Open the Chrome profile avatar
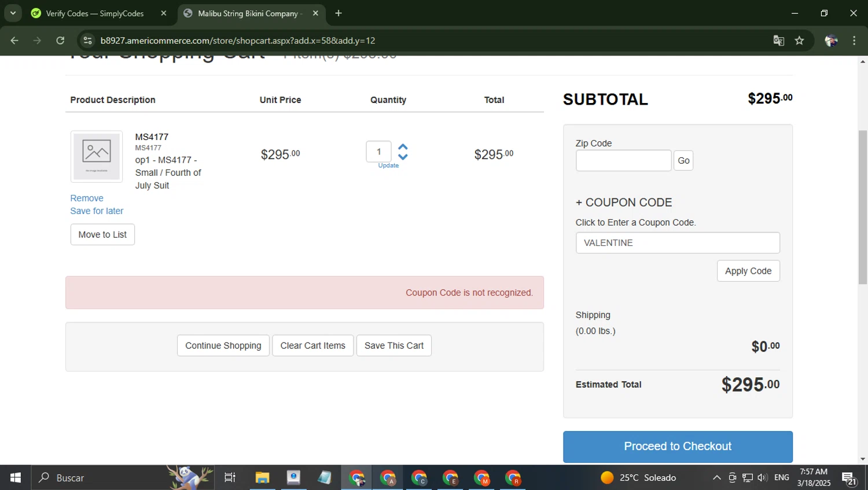Image resolution: width=868 pixels, height=490 pixels. [x=831, y=40]
